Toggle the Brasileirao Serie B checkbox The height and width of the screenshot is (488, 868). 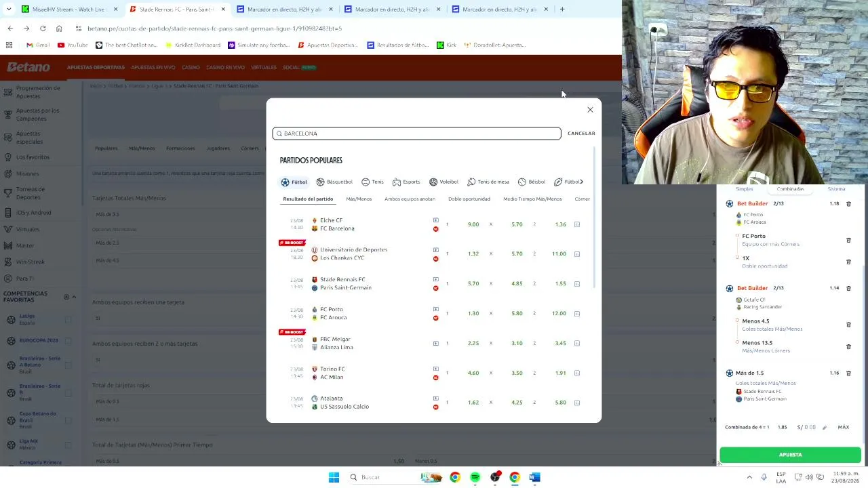pos(68,392)
